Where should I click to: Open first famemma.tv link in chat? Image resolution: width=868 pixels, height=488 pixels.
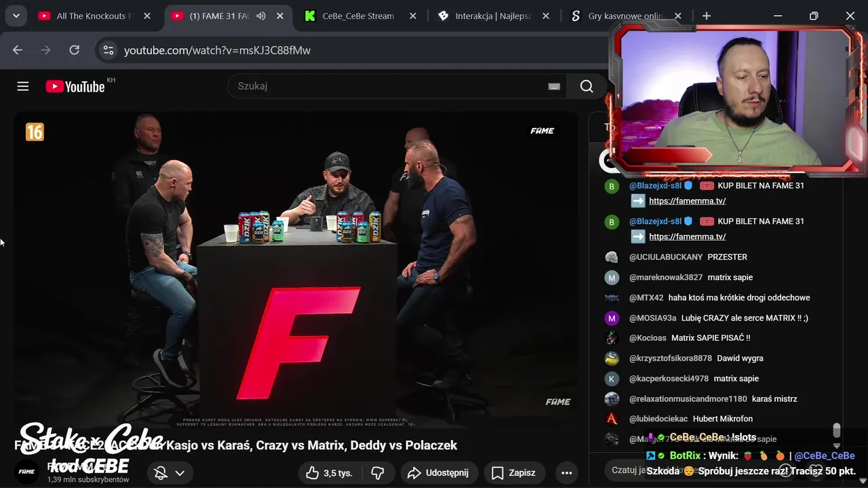pyautogui.click(x=687, y=201)
